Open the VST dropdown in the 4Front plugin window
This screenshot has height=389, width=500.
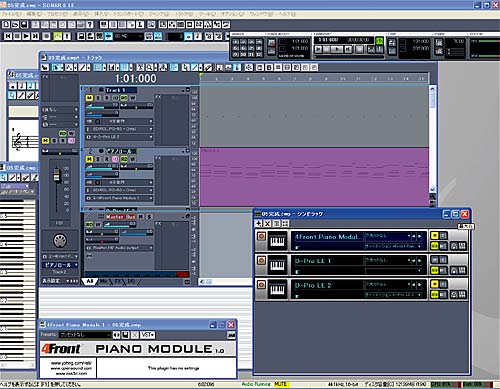148,335
